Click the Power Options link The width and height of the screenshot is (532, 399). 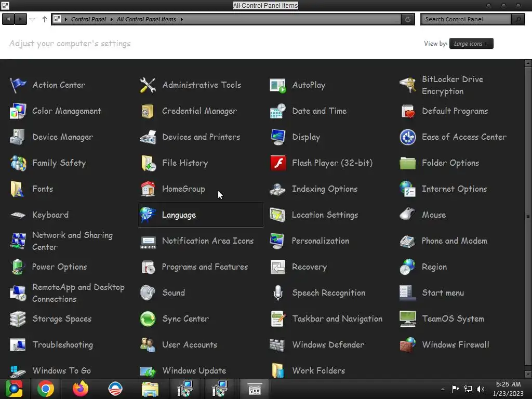coord(59,267)
